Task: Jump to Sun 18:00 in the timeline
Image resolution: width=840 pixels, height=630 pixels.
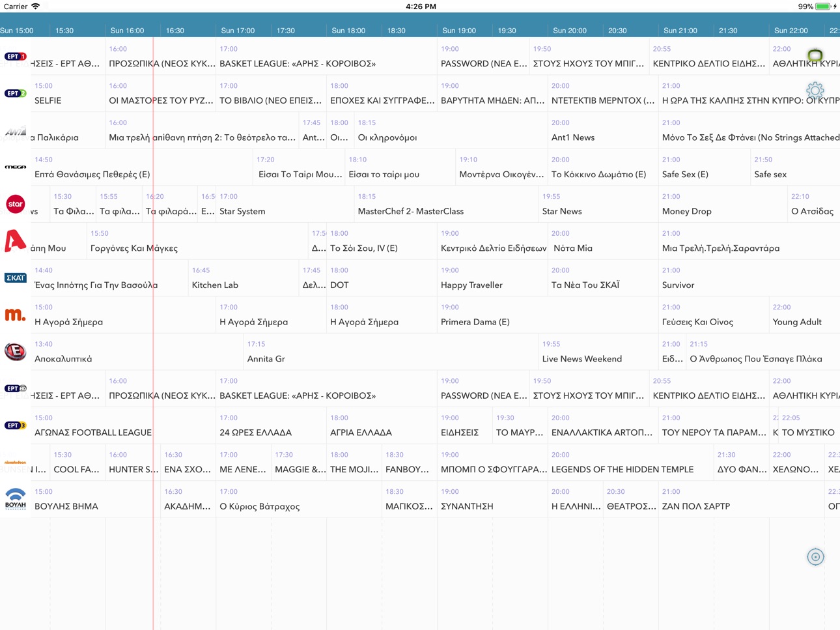Action: coord(348,31)
